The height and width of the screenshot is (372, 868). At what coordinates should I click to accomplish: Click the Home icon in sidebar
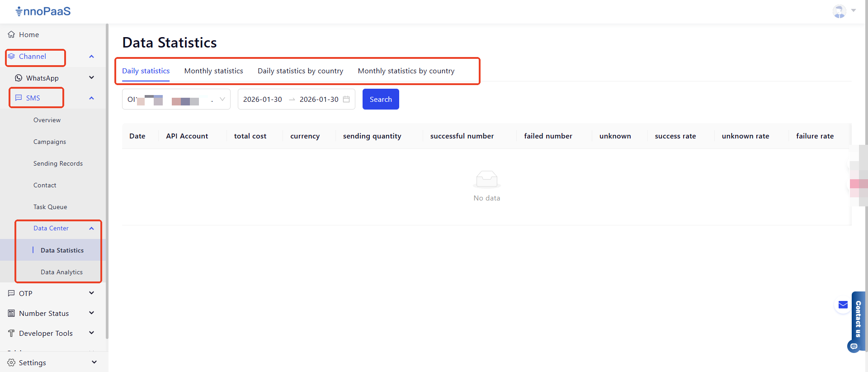[x=11, y=34]
